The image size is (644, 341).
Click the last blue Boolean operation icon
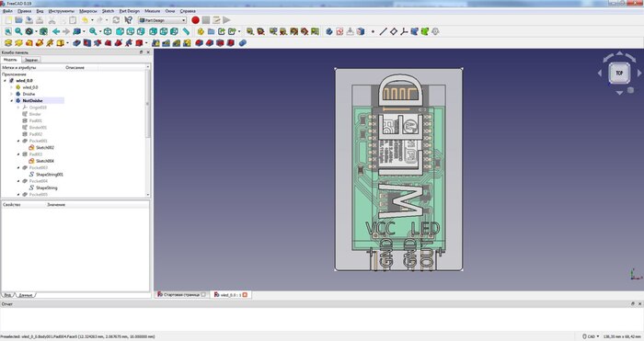pos(243,42)
